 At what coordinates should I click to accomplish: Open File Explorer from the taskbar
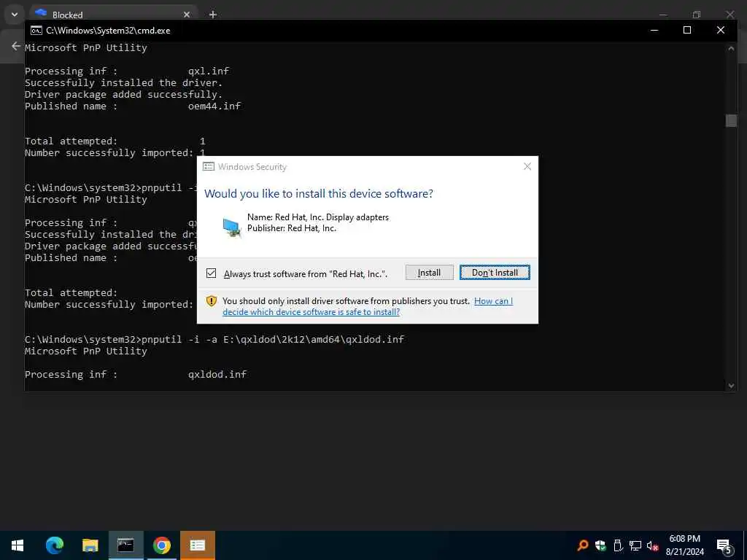click(90, 545)
